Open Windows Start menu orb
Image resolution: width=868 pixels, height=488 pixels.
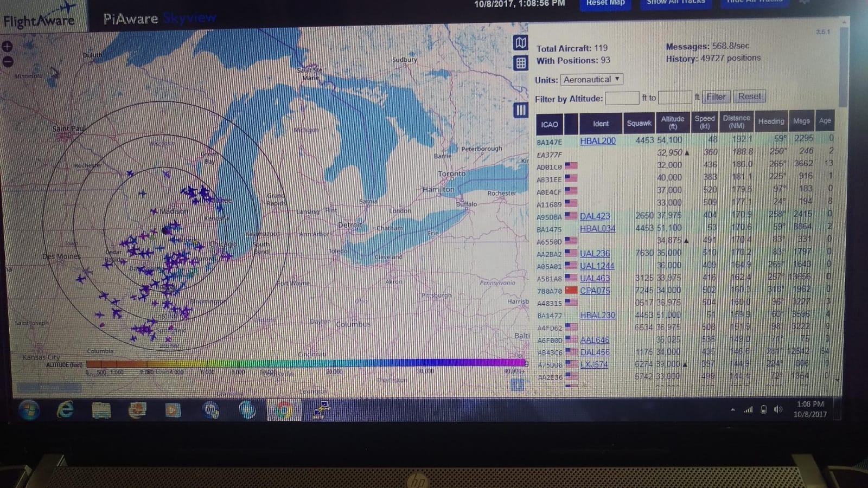[x=29, y=410]
